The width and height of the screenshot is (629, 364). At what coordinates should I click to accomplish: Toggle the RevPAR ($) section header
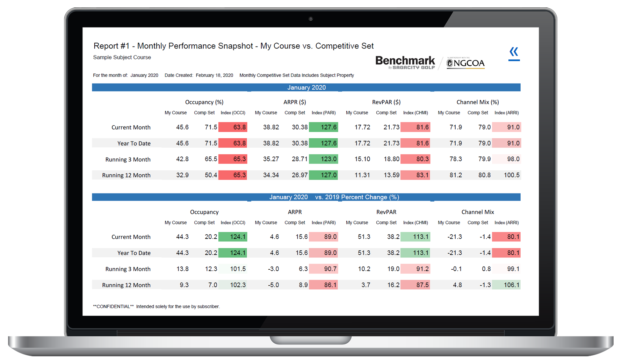386,102
